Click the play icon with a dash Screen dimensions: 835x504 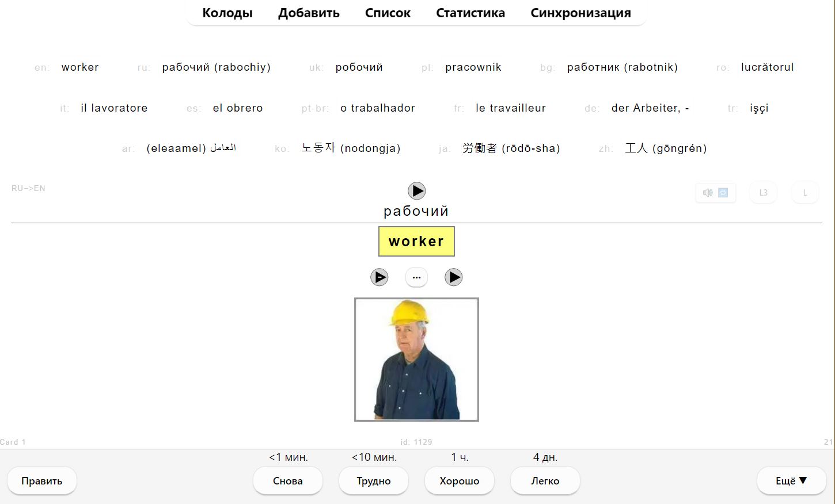tap(379, 277)
